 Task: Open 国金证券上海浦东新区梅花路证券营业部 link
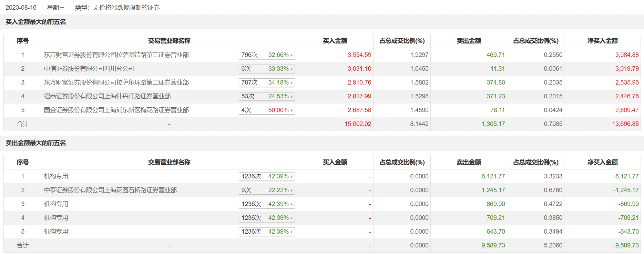coord(116,110)
